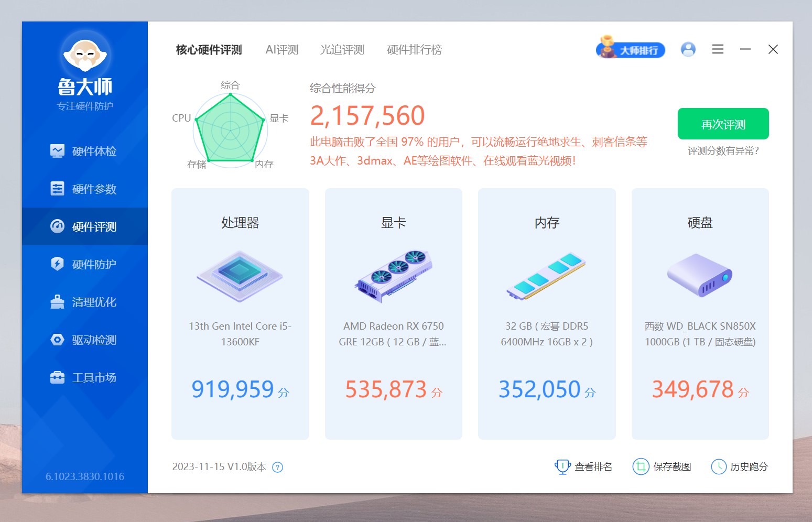Click the 2023-11-15 V1.0版本 text

point(219,466)
